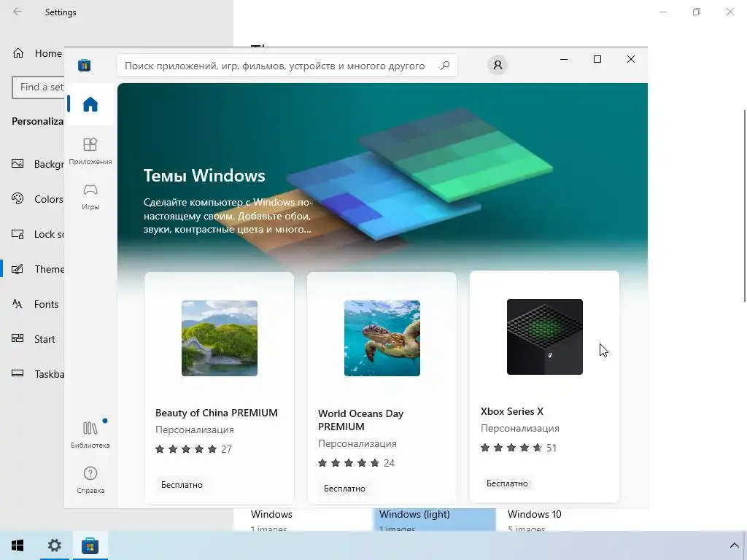Open Beauty of China PREMIUM thumbnail

pos(219,338)
